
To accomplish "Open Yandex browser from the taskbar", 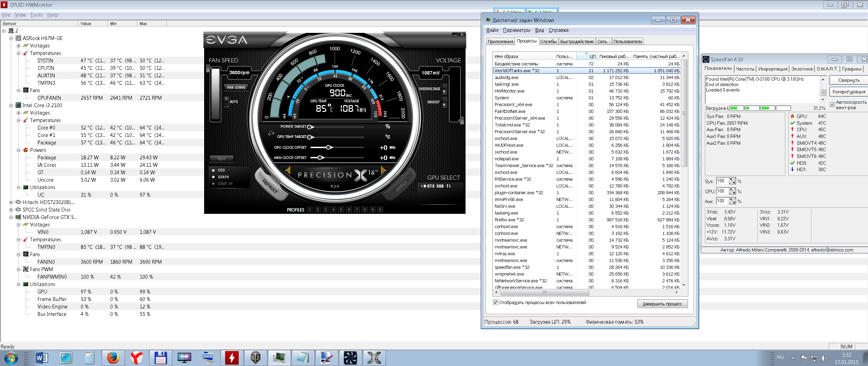I will tap(137, 358).
